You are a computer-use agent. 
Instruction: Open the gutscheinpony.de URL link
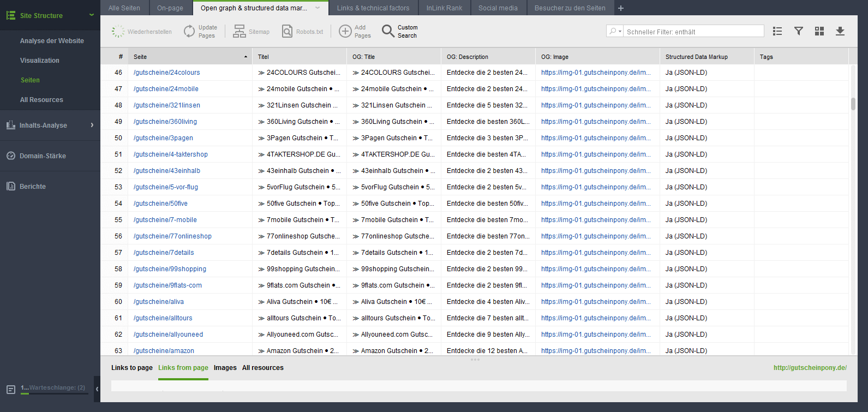point(810,368)
